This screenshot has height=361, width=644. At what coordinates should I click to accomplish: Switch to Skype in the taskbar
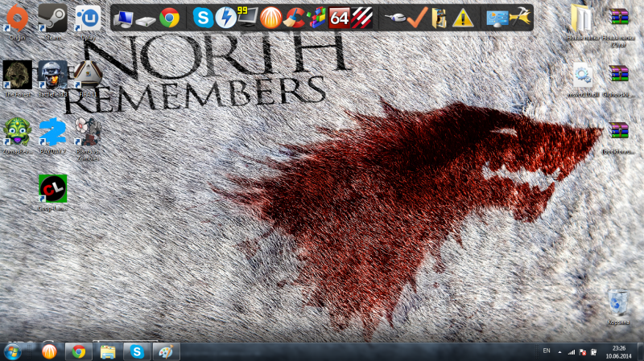(x=137, y=352)
